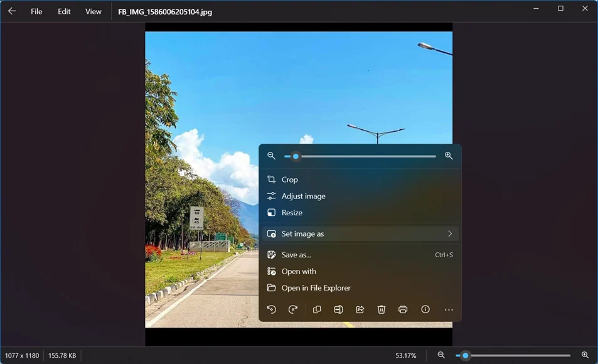
Task: Rotate image right with clockwise icon
Action: click(x=293, y=309)
